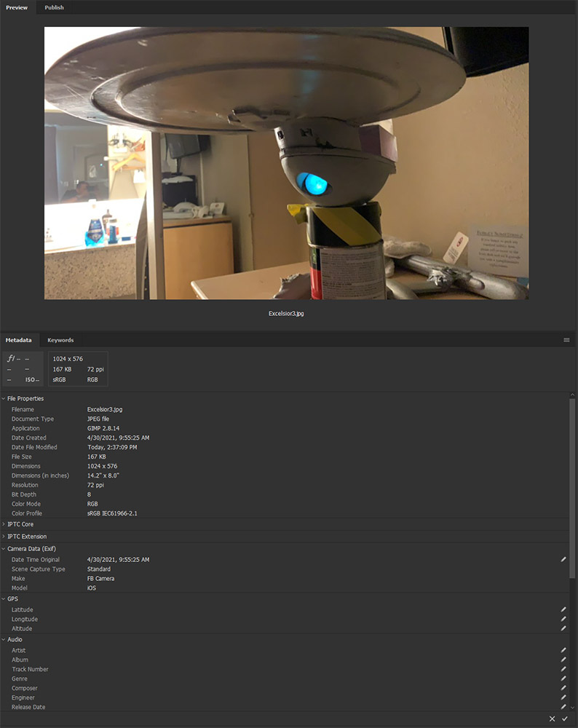Cancel metadata changes with the X icon
The height and width of the screenshot is (728, 578).
552,719
